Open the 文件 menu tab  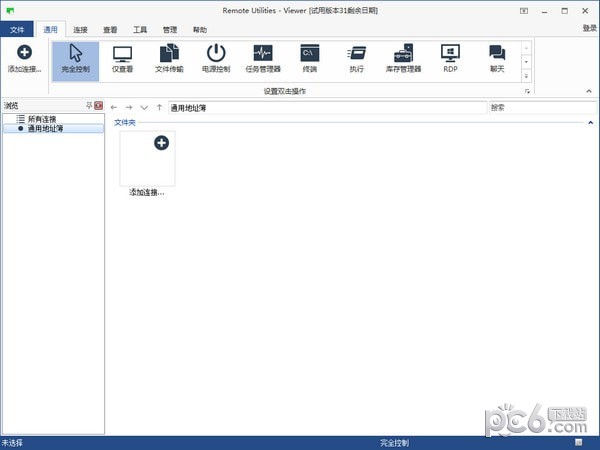17,30
